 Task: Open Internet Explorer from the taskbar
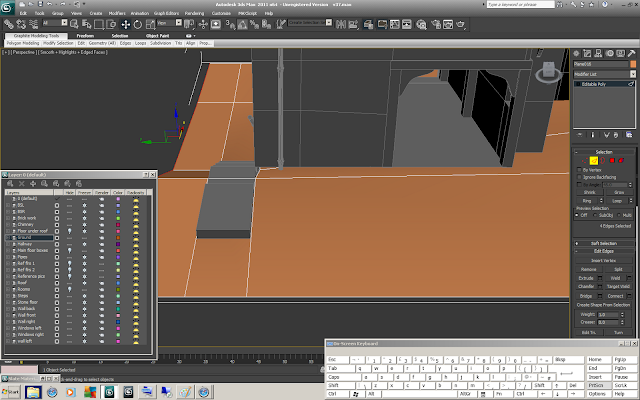point(51,392)
